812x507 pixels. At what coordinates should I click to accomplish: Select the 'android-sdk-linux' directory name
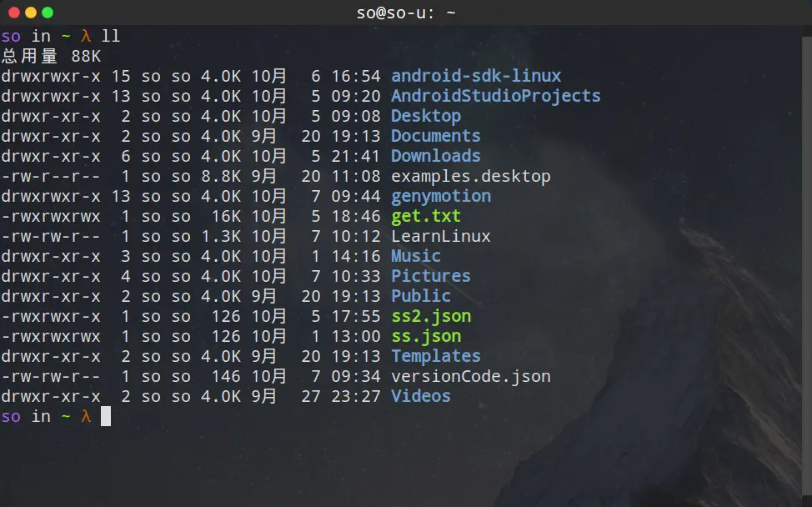(x=476, y=76)
